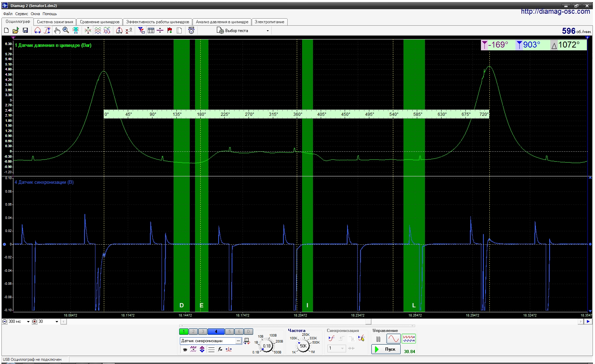Click the sensor calibration icon with red arrows
This screenshot has height=364, width=595.
click(x=247, y=341)
